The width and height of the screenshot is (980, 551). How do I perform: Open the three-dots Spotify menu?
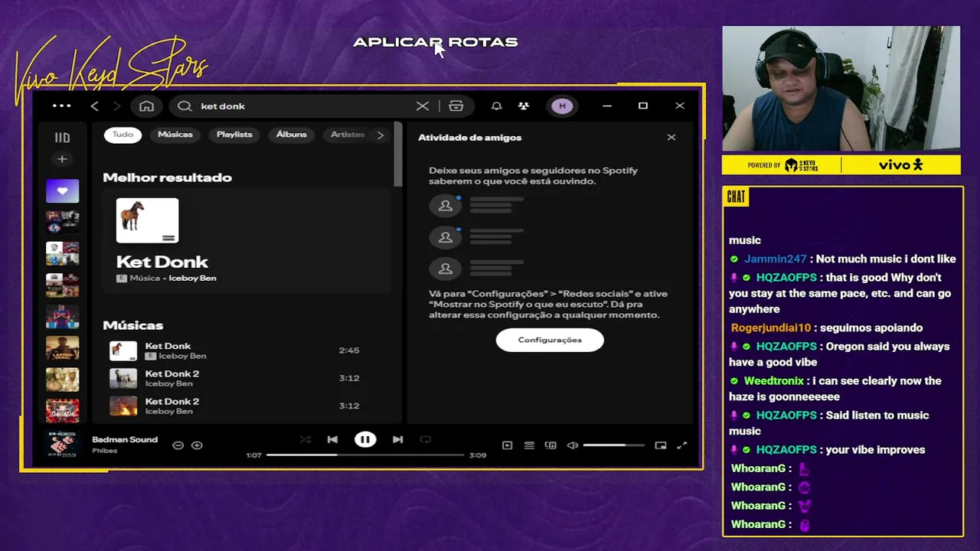61,106
